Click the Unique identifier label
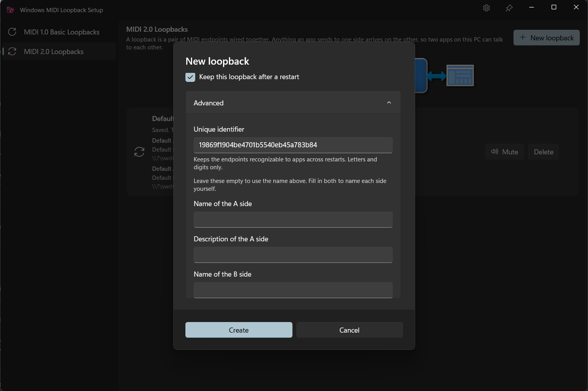This screenshot has height=391, width=588. pos(219,129)
